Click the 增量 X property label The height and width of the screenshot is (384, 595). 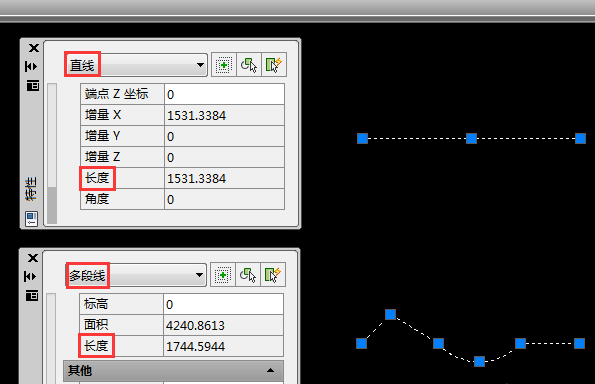pos(103,115)
